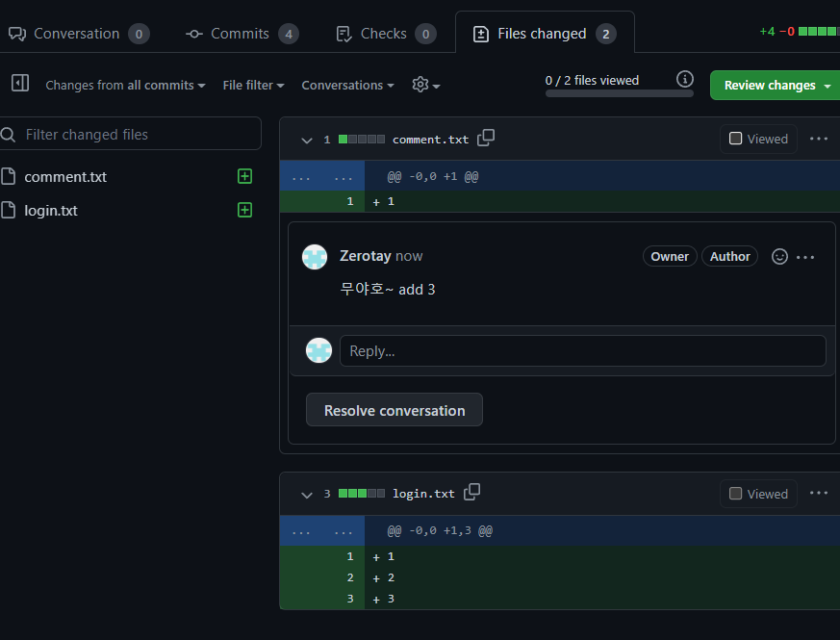Click the Reply field
Viewport: 840px width, 640px height.
[x=583, y=351]
